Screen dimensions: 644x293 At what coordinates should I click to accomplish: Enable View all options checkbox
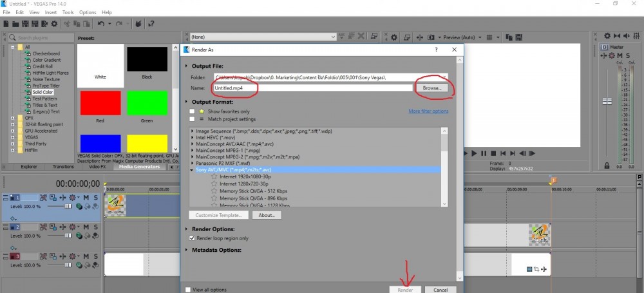(188, 290)
